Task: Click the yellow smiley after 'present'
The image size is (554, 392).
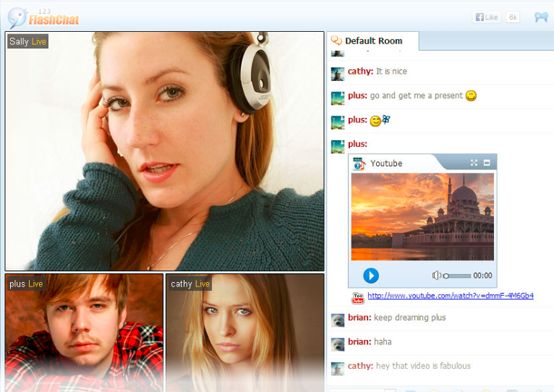Action: coord(471,95)
